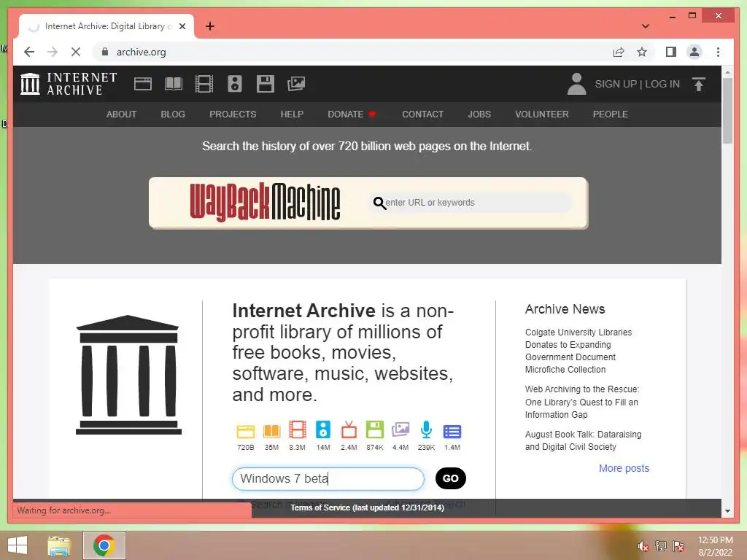Viewport: 747px width, 560px height.
Task: Click the Wayback Machine magnifier icon
Action: pyautogui.click(x=379, y=203)
